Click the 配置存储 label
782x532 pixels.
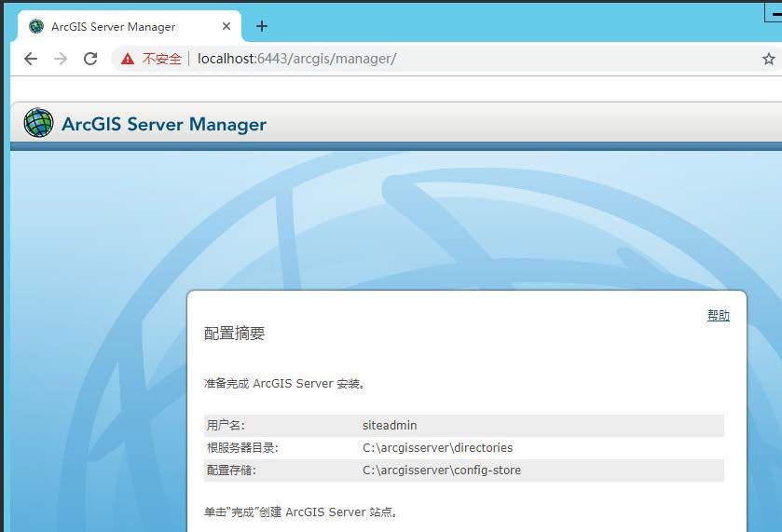click(231, 471)
